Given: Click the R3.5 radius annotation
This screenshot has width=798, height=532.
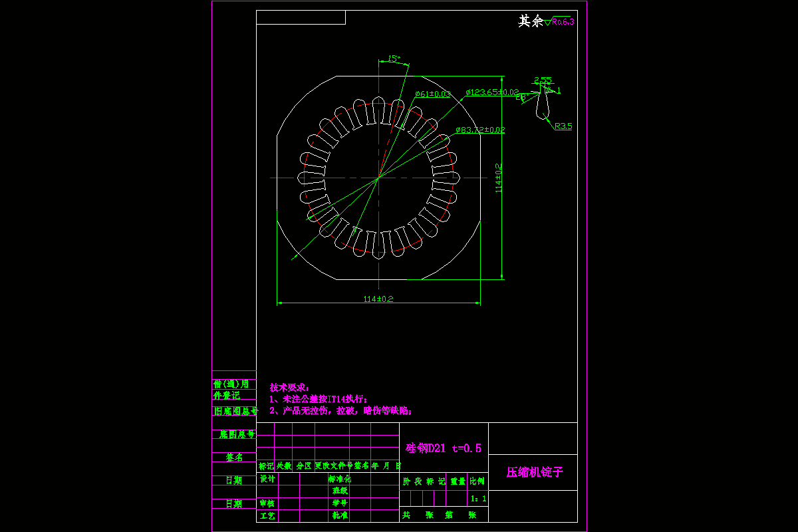Looking at the screenshot, I should point(563,126).
